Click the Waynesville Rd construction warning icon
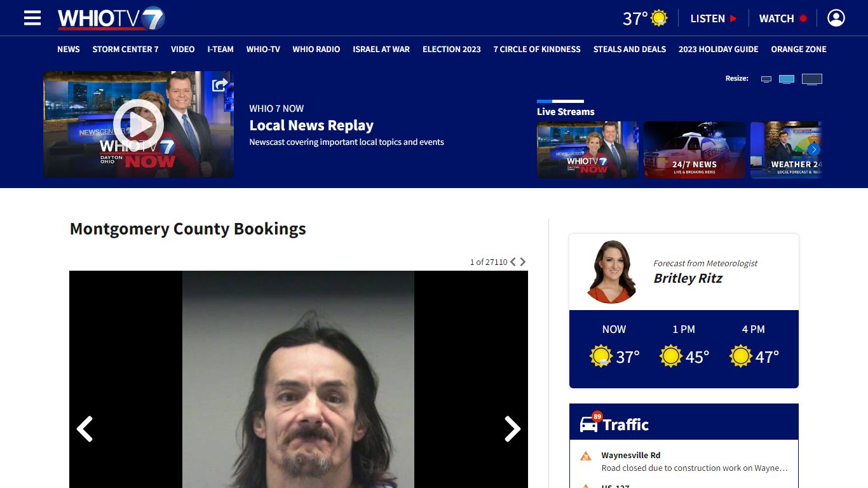The height and width of the screenshot is (488, 868). 586,456
